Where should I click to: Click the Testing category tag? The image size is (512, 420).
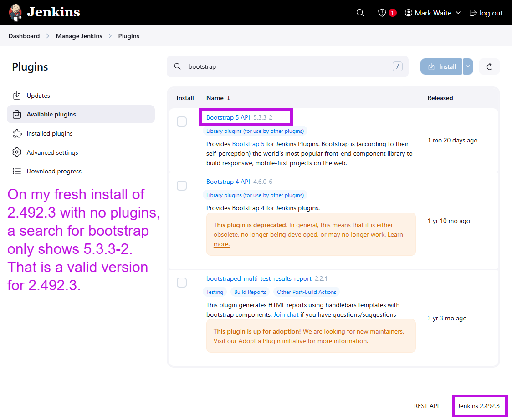click(x=215, y=292)
